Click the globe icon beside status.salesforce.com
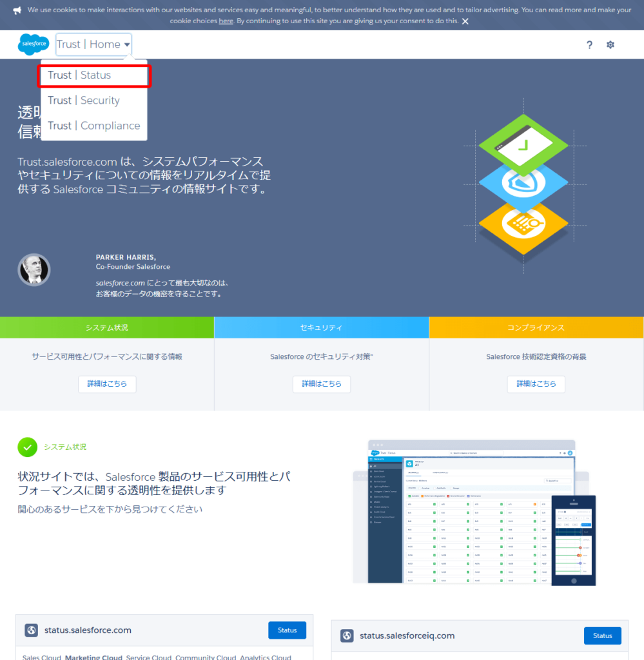The image size is (644, 660). (x=32, y=630)
